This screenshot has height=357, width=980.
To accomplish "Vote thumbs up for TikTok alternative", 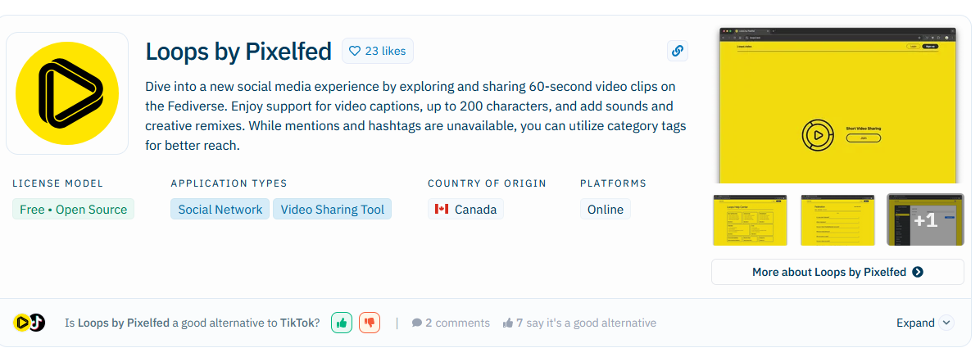I will [x=342, y=323].
